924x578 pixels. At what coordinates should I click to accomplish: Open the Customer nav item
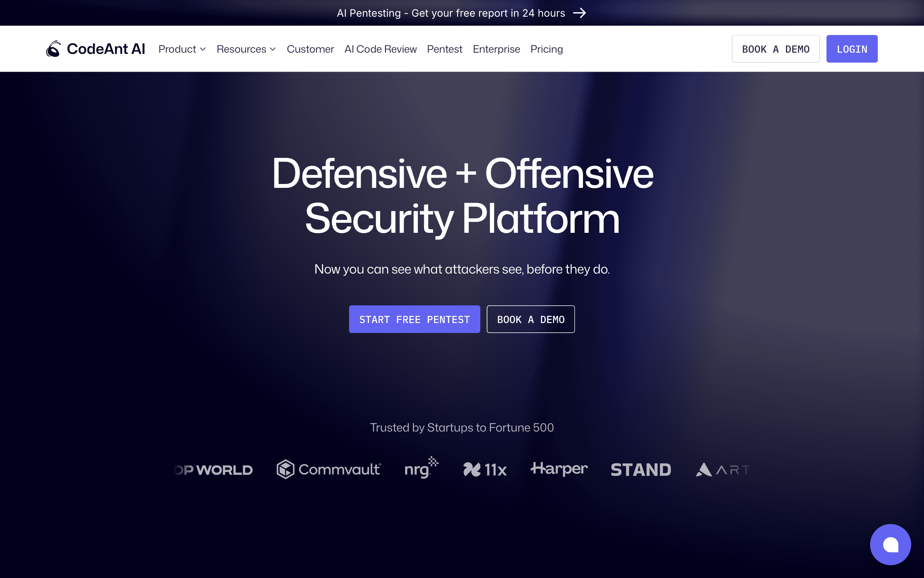click(x=310, y=49)
